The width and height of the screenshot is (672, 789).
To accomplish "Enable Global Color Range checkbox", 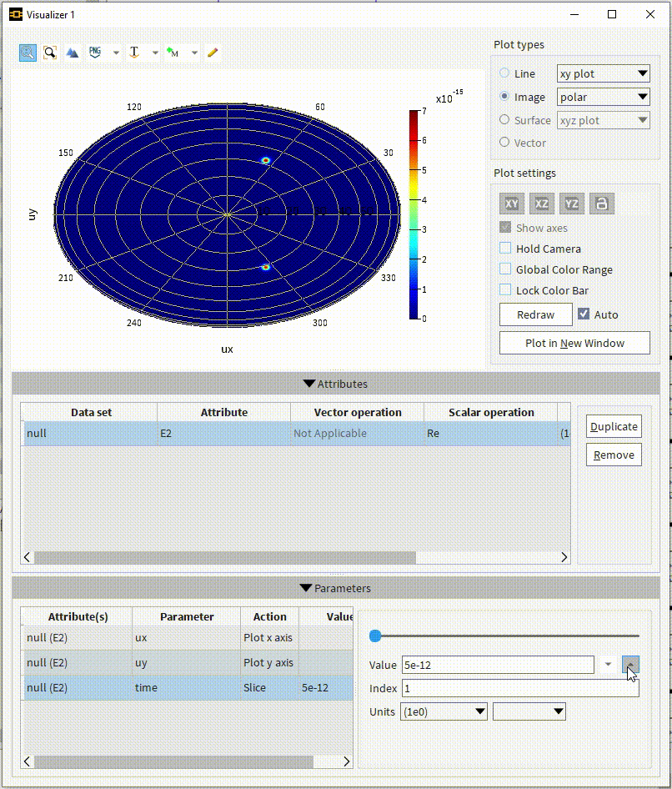I will pyautogui.click(x=505, y=269).
